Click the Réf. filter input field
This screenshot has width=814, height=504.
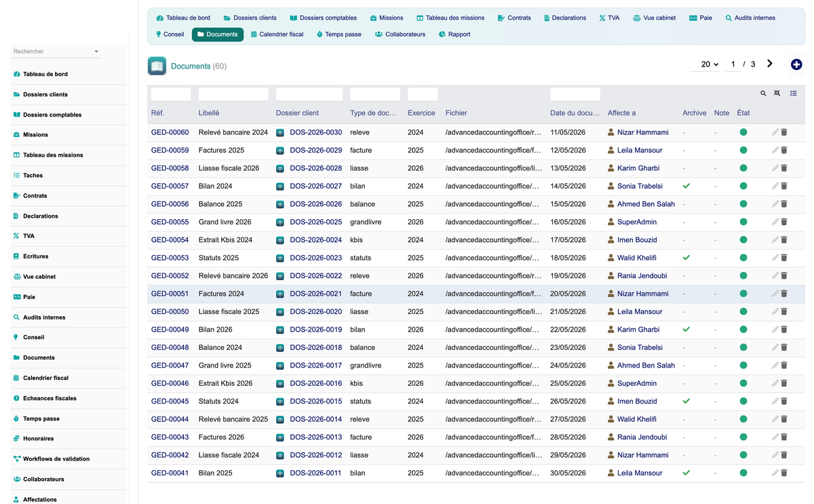tap(171, 94)
